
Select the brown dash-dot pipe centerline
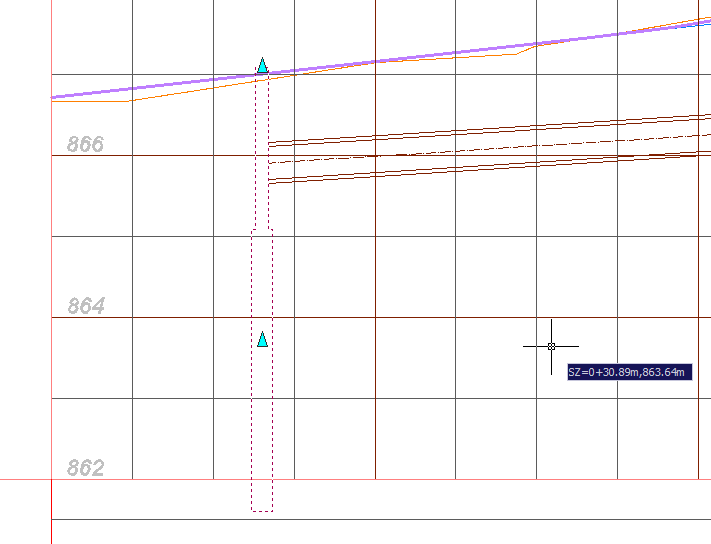[490, 148]
